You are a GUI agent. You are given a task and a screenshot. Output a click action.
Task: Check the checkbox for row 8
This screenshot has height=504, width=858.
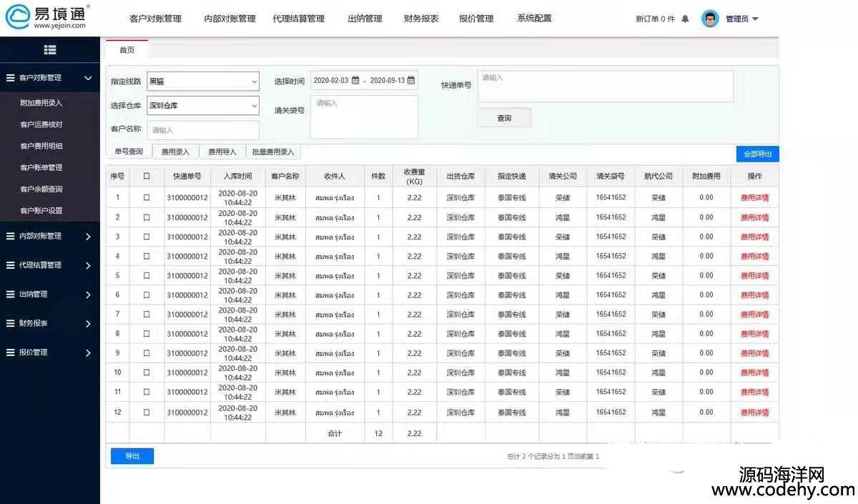coord(147,334)
